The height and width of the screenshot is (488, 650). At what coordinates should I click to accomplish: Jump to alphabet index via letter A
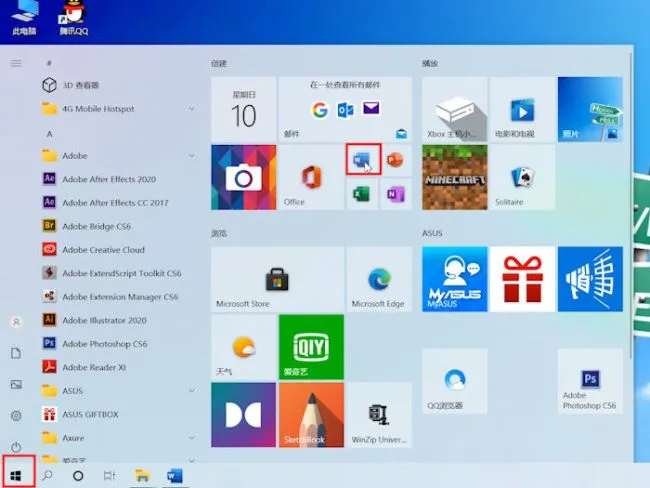(49, 134)
